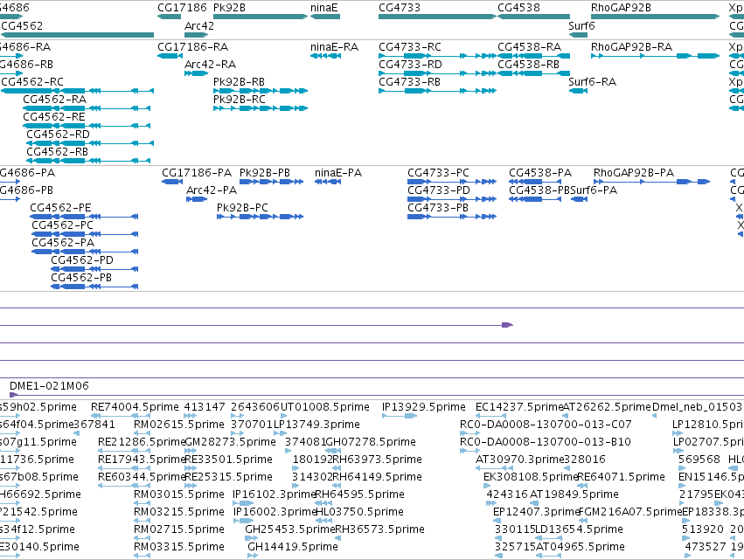744x560 pixels.
Task: Open protein ninaE-PA
Action: [338, 173]
